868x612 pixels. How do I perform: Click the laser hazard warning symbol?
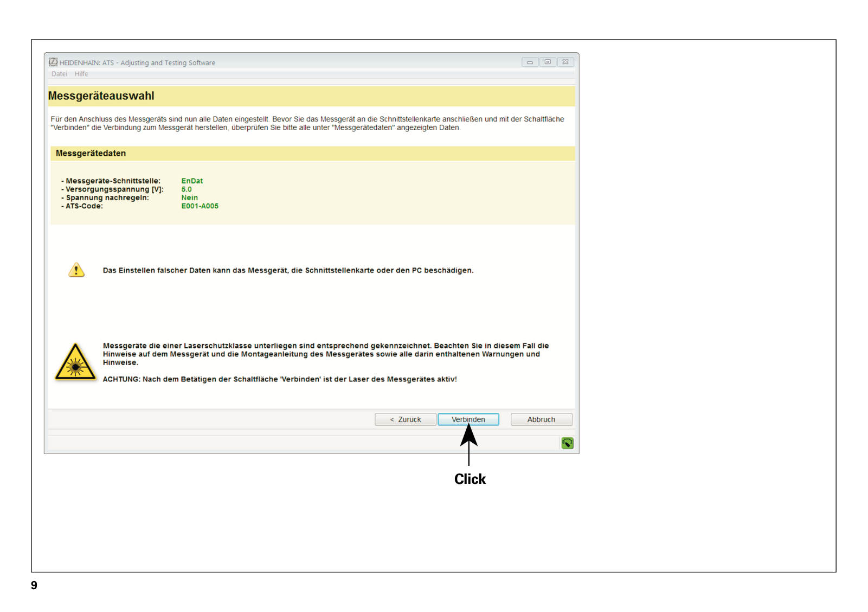coord(75,362)
